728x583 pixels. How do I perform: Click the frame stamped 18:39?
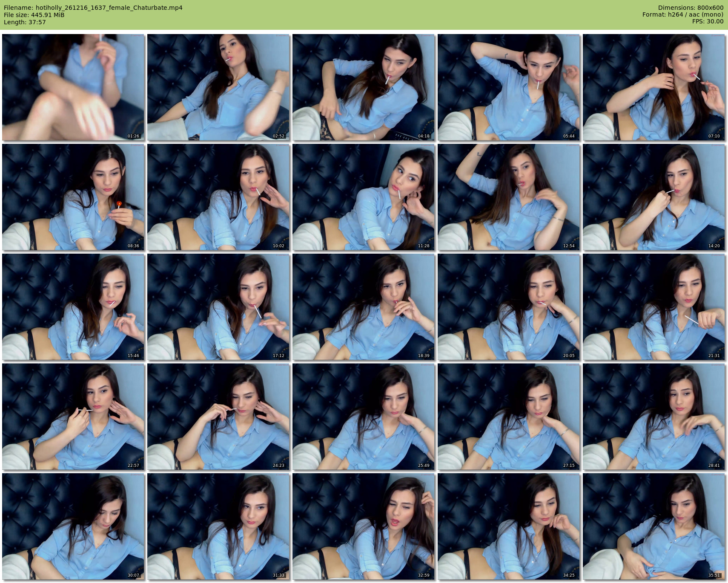[364, 307]
